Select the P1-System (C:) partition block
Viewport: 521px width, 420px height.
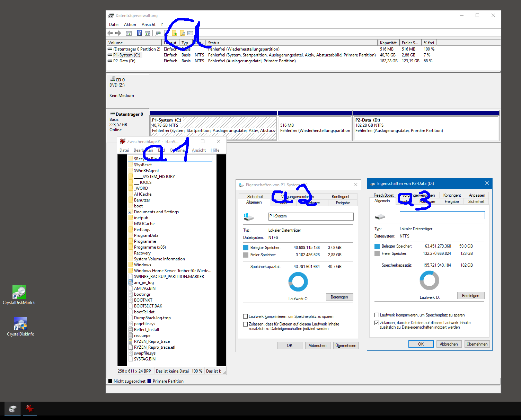[213, 126]
